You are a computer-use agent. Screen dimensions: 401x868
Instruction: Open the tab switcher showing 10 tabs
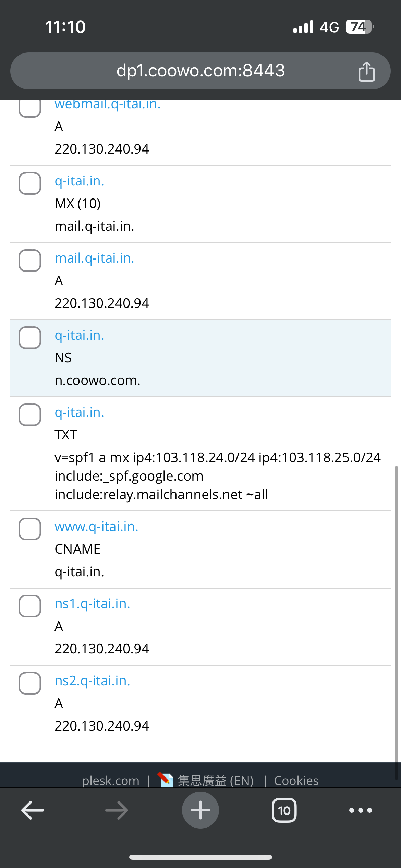284,810
